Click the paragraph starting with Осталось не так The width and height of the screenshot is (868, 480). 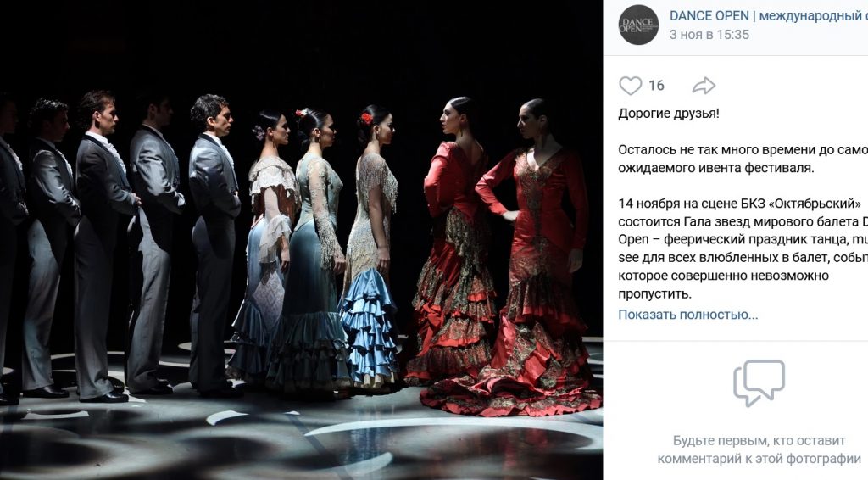743,159
